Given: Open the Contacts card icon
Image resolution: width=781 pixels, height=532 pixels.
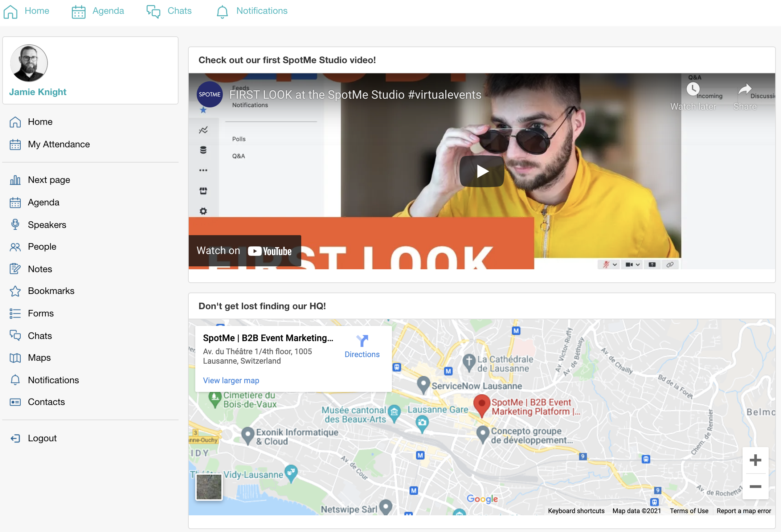Looking at the screenshot, I should 15,402.
